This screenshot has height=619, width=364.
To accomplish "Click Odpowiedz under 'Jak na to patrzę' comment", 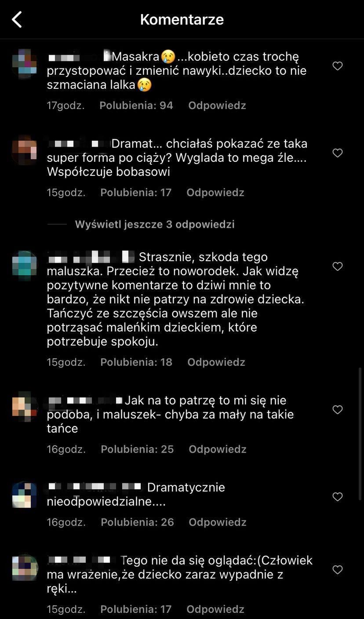I will (x=218, y=449).
